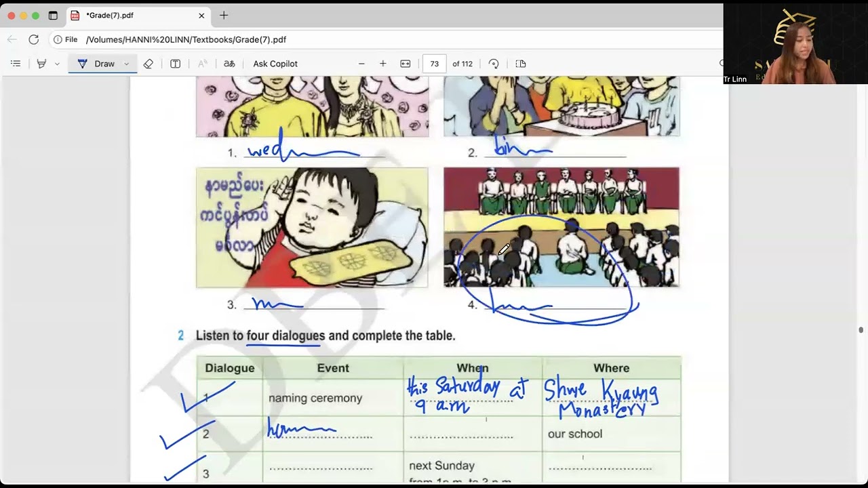
Task: Open the tab actions menu icon
Action: click(x=53, y=16)
